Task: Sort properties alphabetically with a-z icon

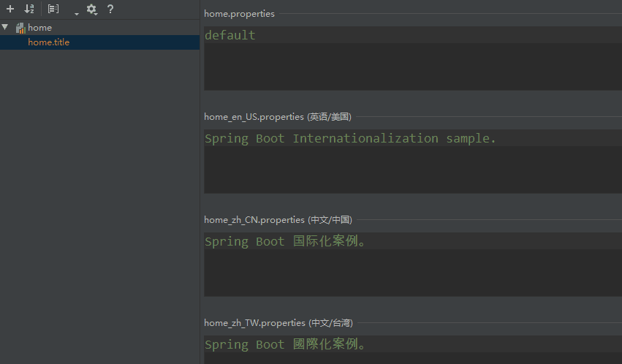Action: click(x=29, y=10)
